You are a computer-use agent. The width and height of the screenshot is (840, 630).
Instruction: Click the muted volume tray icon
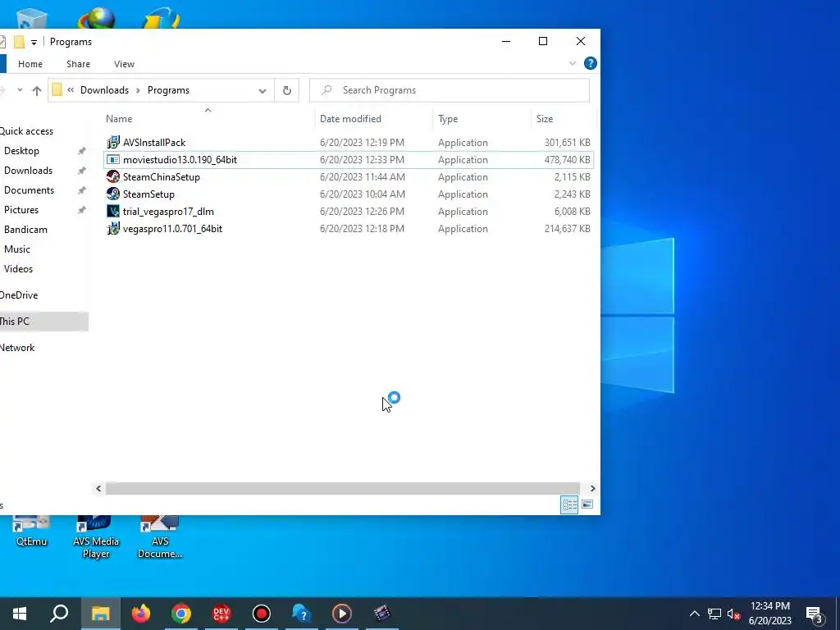pos(734,614)
